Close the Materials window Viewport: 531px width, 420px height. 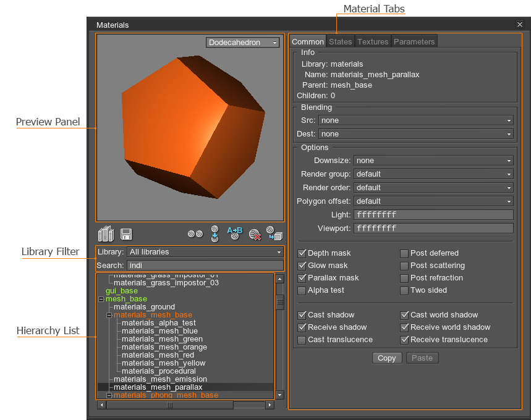[520, 24]
